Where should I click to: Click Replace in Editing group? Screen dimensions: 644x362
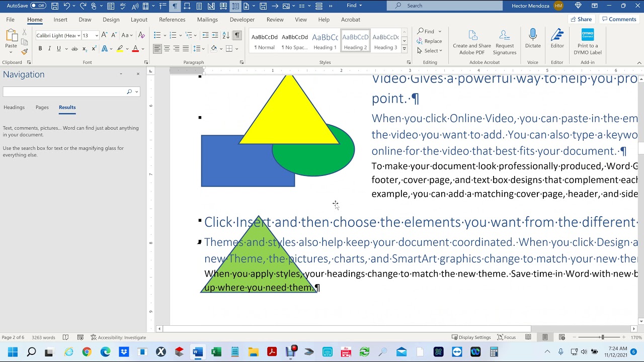[429, 41]
